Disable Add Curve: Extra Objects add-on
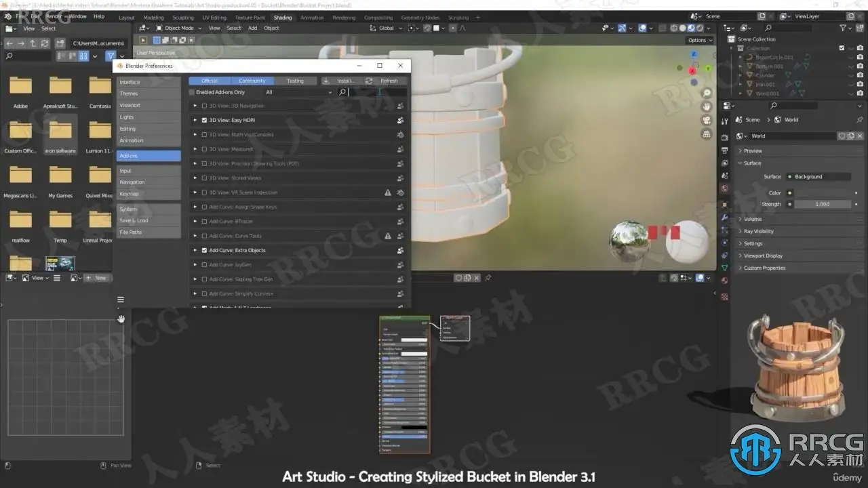Screen dimensions: 868x488 pyautogui.click(x=204, y=250)
